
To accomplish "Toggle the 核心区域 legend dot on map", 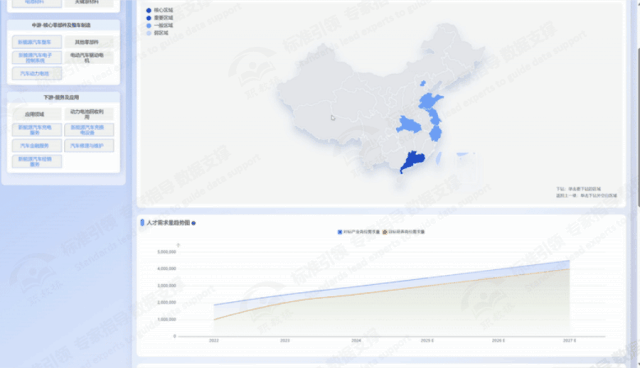I will pos(149,10).
